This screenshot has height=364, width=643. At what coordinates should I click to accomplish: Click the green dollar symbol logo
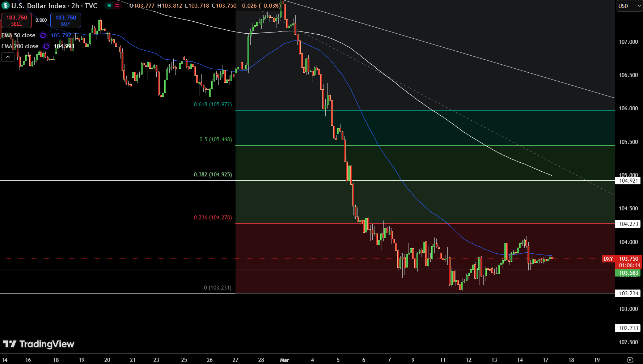coord(5,6)
